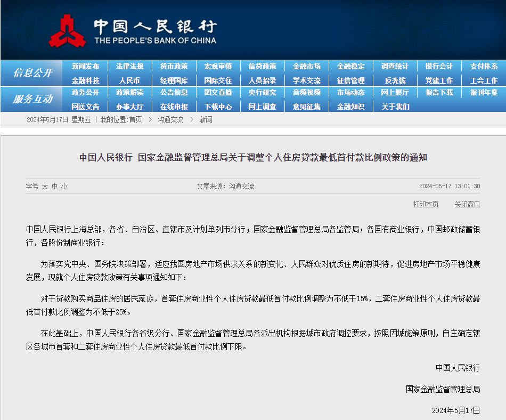Viewport: 506px width, 420px height.
Task: Open 征信管理 page
Action: 351,80
